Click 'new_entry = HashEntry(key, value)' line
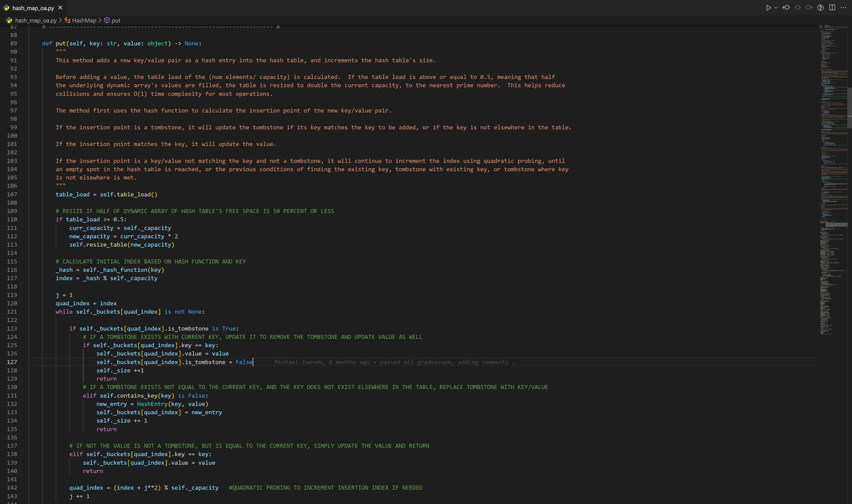Screen dimensions: 852x504 (x=152, y=404)
